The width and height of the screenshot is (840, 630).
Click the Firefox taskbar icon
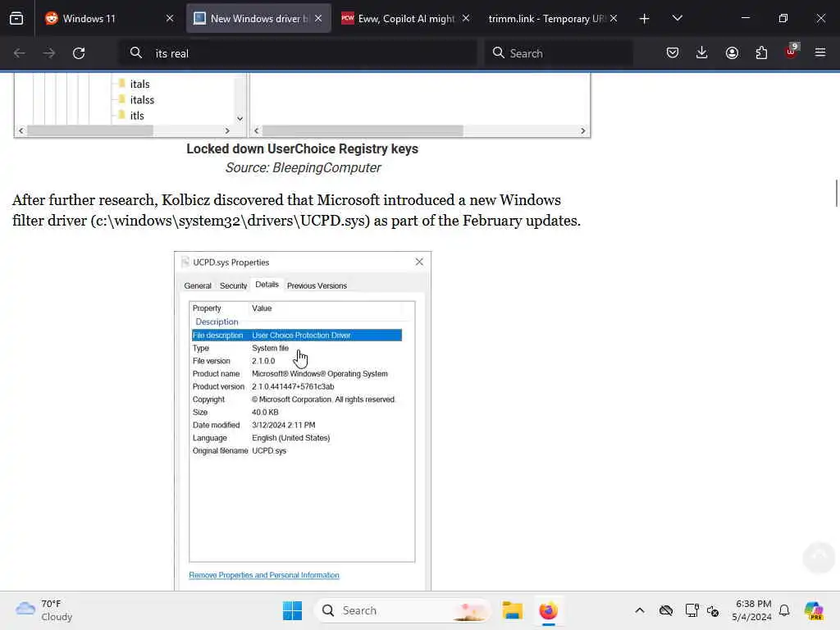(548, 610)
